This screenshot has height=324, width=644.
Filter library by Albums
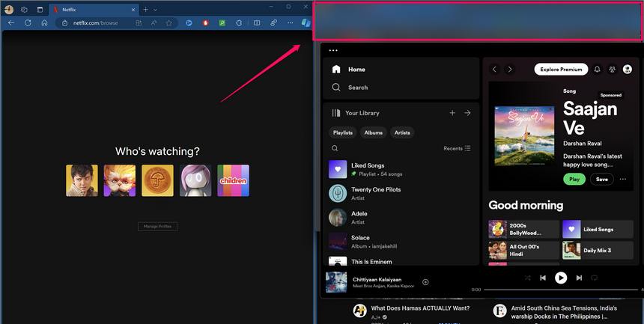(373, 132)
